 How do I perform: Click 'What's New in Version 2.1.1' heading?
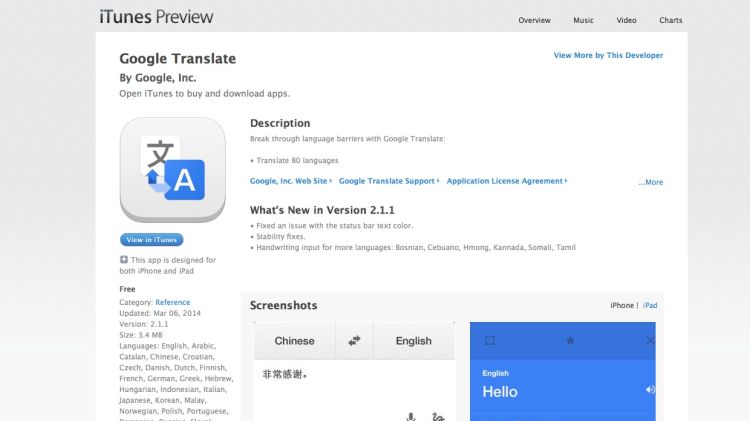pos(322,210)
